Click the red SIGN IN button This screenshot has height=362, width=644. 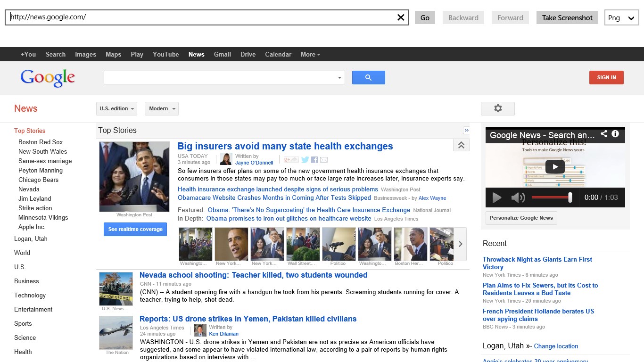[x=606, y=77]
